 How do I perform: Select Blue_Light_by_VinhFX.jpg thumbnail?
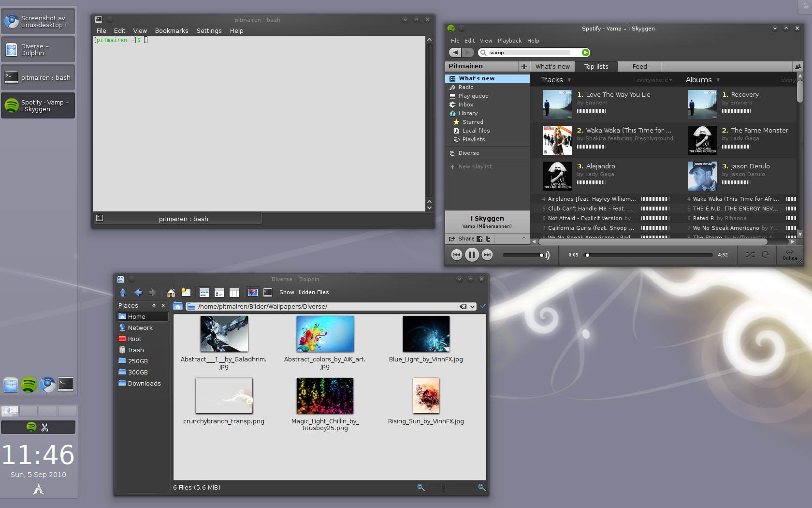pos(426,334)
